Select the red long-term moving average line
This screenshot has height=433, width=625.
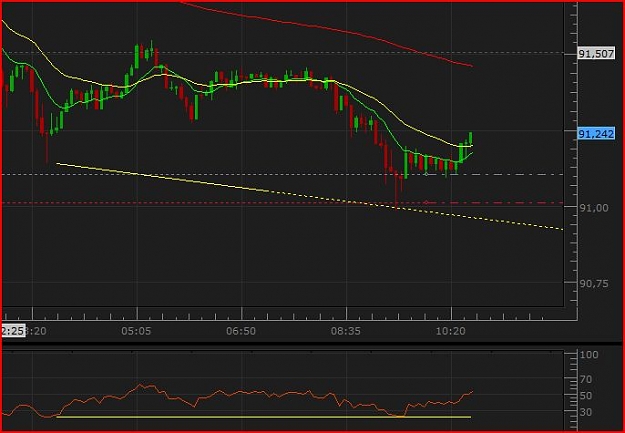pyautogui.click(x=327, y=28)
